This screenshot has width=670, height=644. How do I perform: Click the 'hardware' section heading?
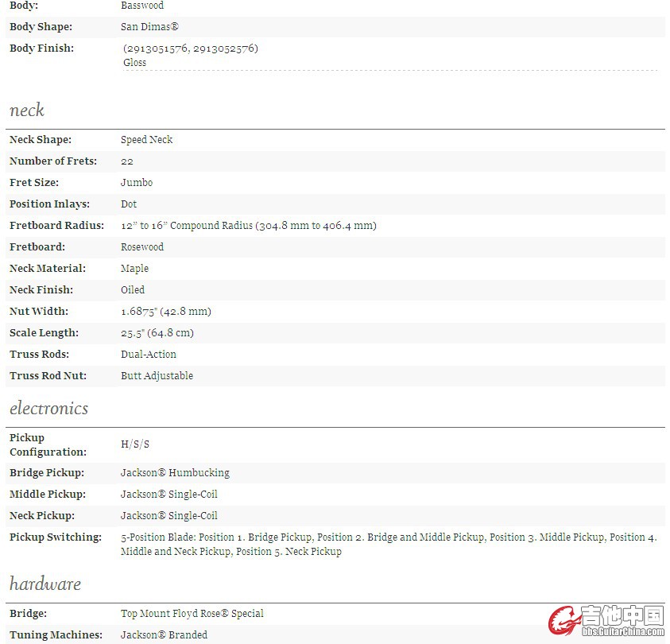tap(45, 584)
